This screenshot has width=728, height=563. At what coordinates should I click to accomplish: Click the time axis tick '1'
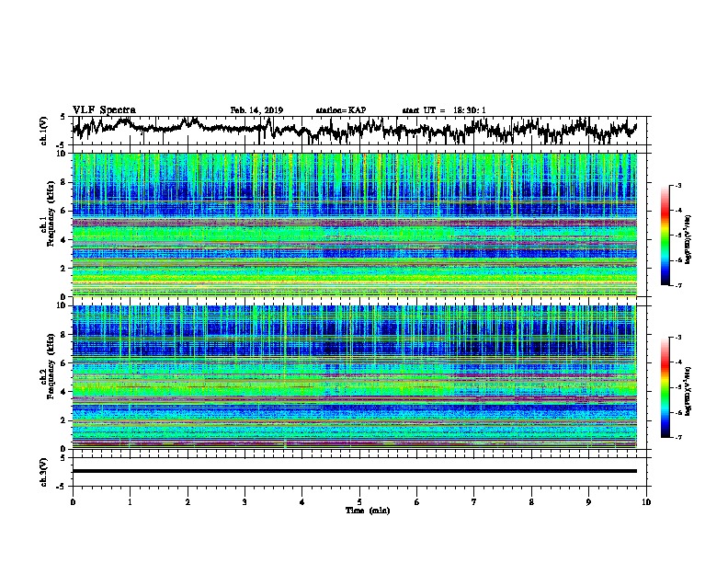[130, 502]
